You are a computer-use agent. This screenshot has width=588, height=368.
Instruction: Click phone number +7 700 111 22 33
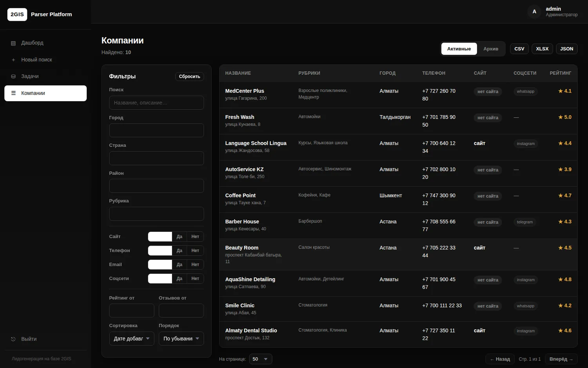tap(442, 306)
